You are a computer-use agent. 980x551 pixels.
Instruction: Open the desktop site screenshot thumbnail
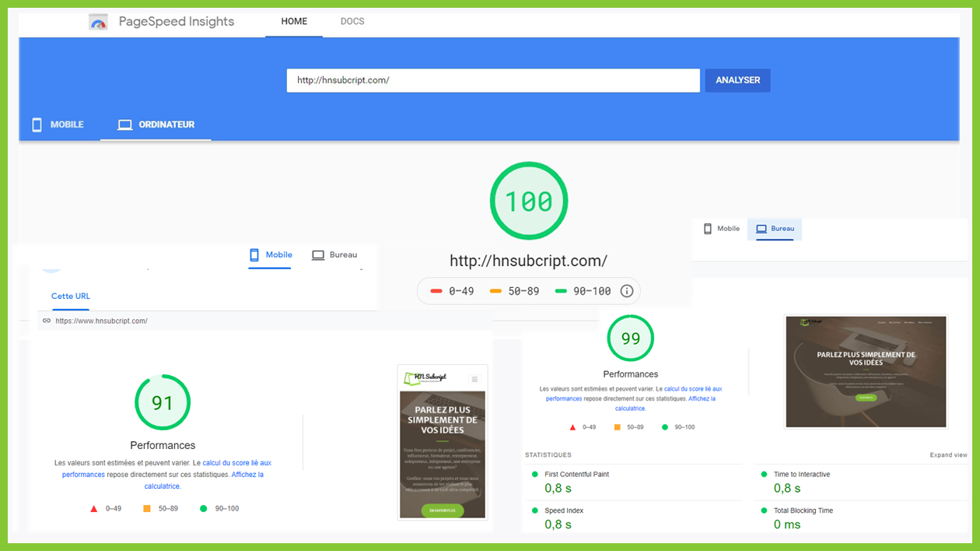(x=866, y=371)
